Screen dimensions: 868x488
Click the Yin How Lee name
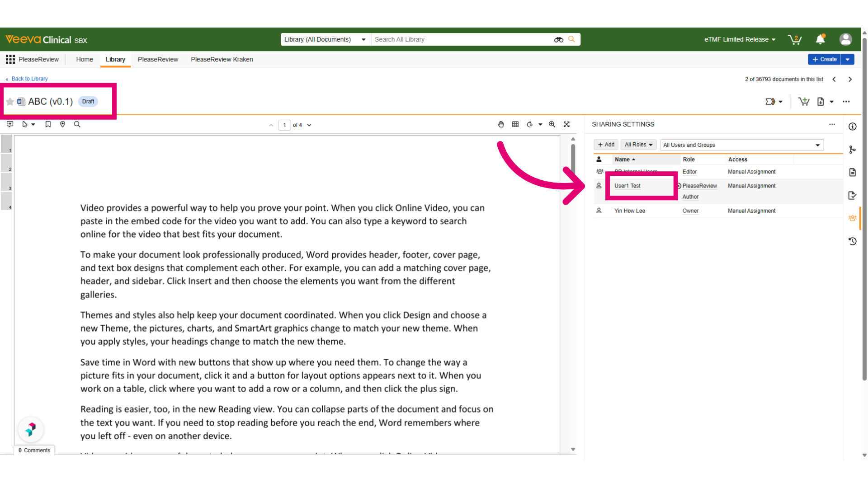(x=630, y=211)
